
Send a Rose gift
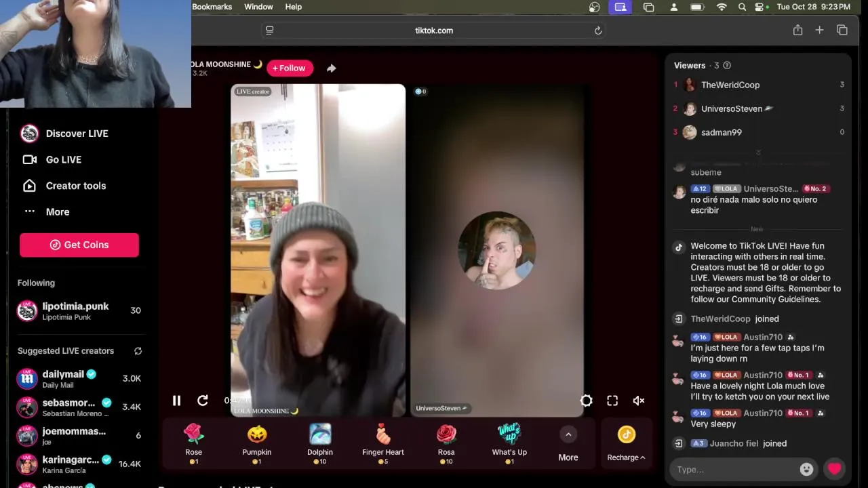coord(194,443)
